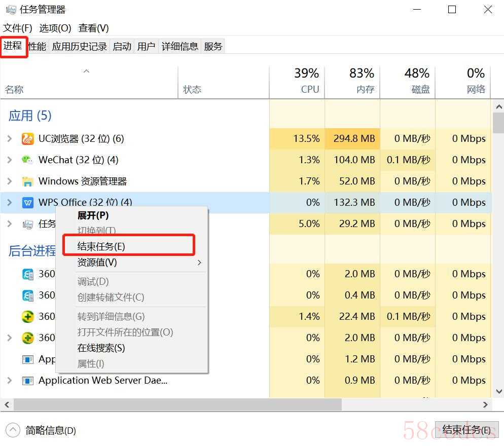The width and height of the screenshot is (504, 446).
Task: Click the green 360 shield icon with expander
Action: pos(28,338)
